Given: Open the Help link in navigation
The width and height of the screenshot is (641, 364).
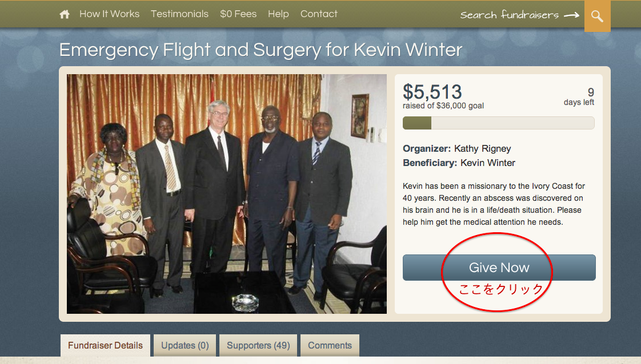Looking at the screenshot, I should [278, 14].
